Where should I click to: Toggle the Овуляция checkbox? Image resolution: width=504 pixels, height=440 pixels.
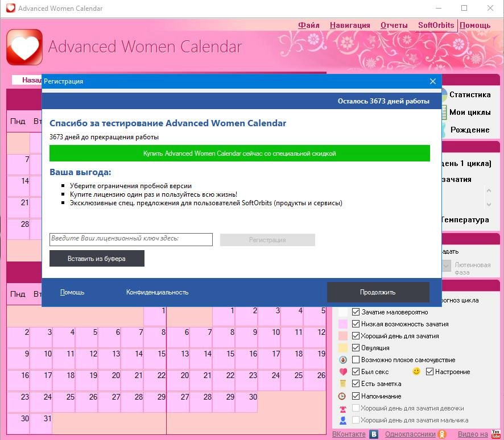pyautogui.click(x=356, y=347)
